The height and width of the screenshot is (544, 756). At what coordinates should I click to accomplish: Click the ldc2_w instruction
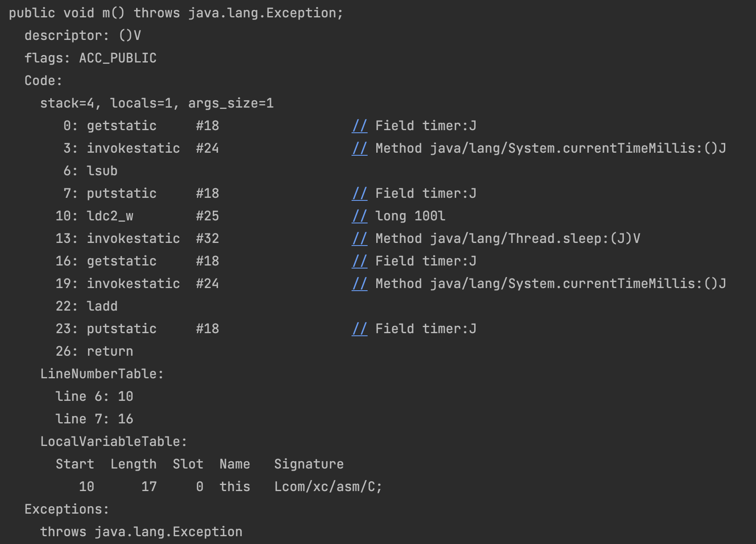tap(110, 216)
